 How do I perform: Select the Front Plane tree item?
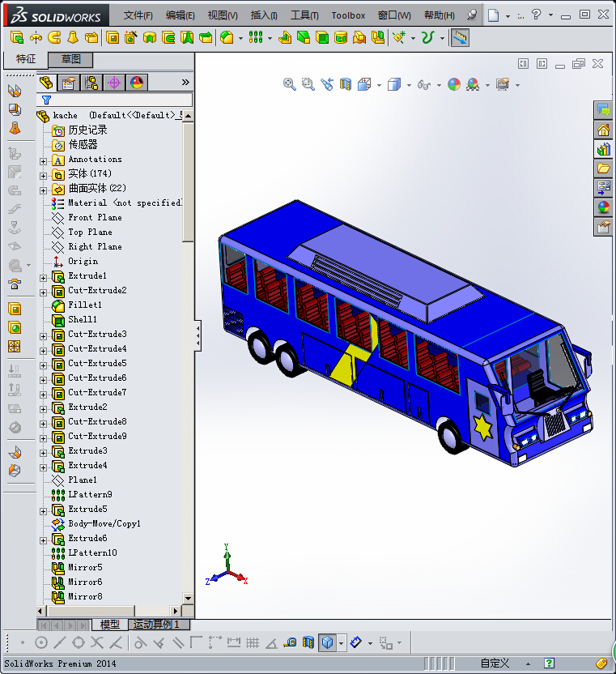pyautogui.click(x=95, y=217)
